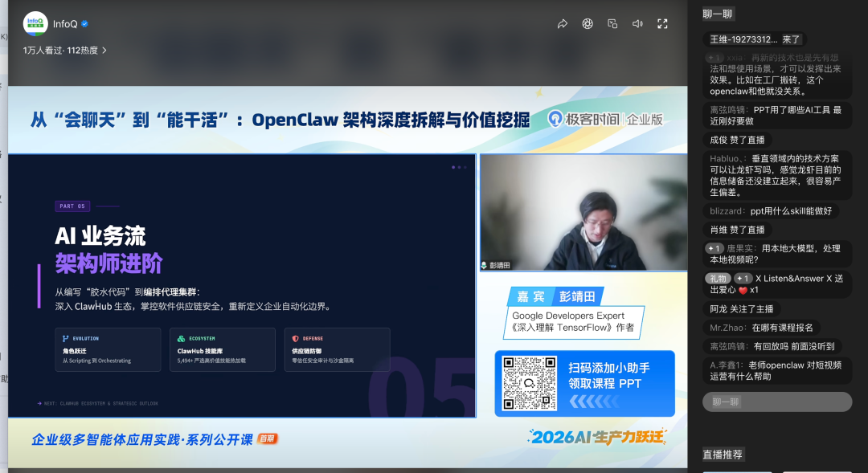Click the 企业级多智能体应用实践·系列公开课 footer title
868x473 pixels.
pos(142,439)
